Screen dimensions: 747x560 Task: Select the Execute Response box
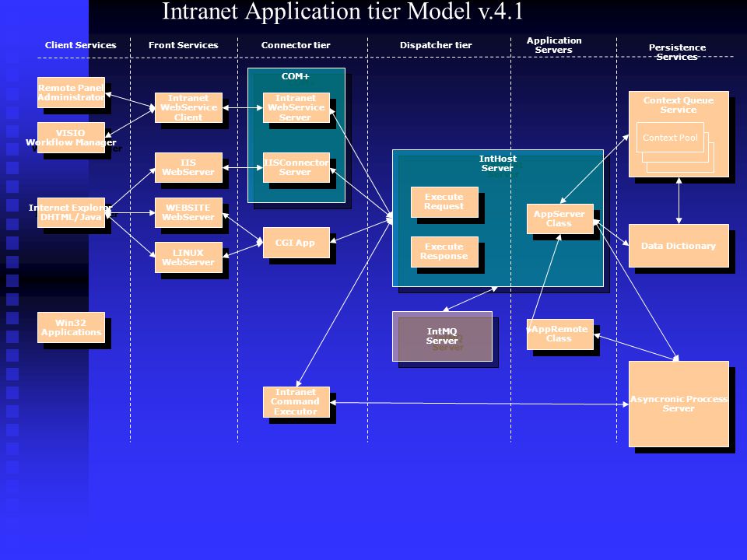point(444,252)
